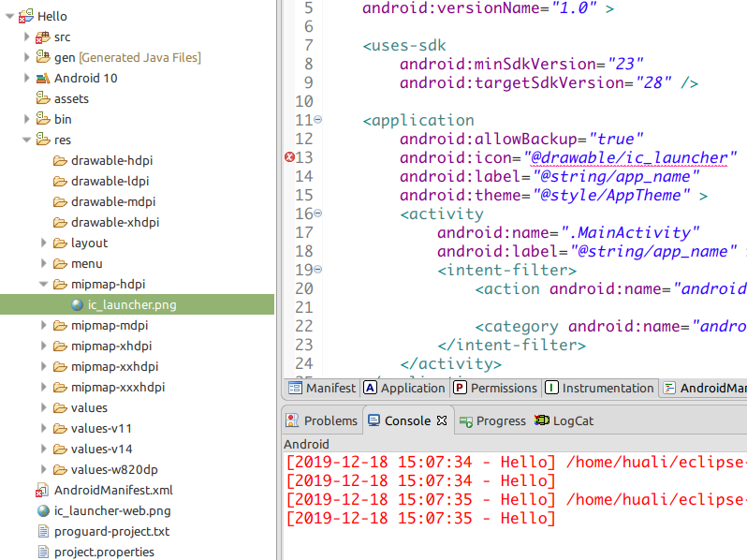The height and width of the screenshot is (560, 747).
Task: Close the Console view with its X
Action: click(442, 420)
